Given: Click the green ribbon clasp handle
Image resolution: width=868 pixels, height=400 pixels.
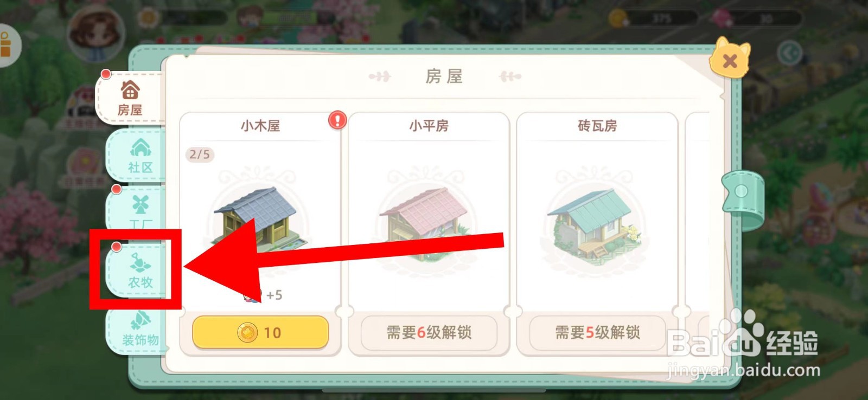Looking at the screenshot, I should click(x=742, y=198).
